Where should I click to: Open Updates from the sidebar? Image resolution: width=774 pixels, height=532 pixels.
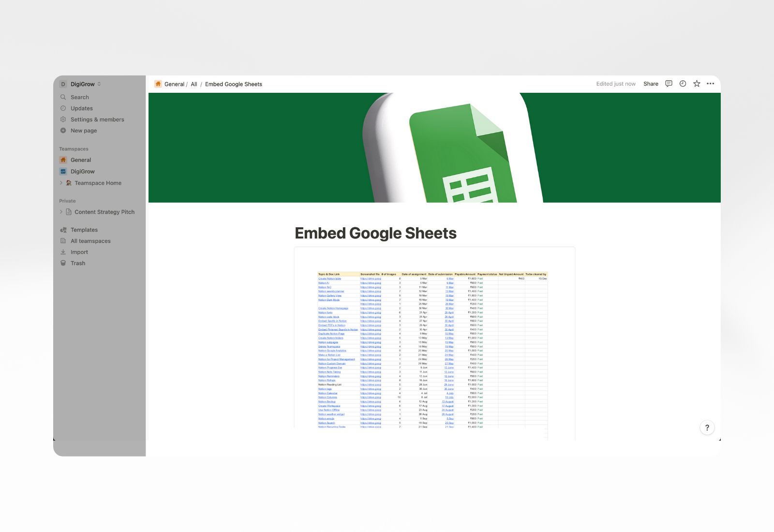pos(81,108)
